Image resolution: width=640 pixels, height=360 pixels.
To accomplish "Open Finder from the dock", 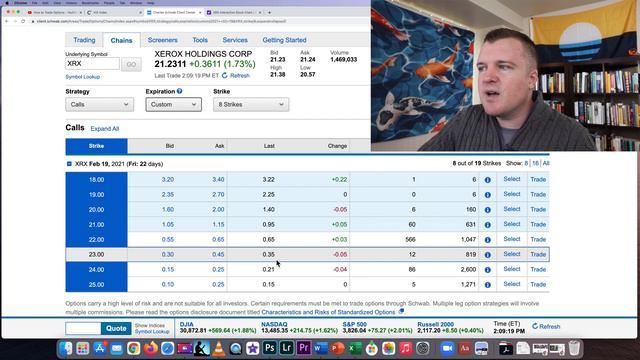I will [x=66, y=348].
